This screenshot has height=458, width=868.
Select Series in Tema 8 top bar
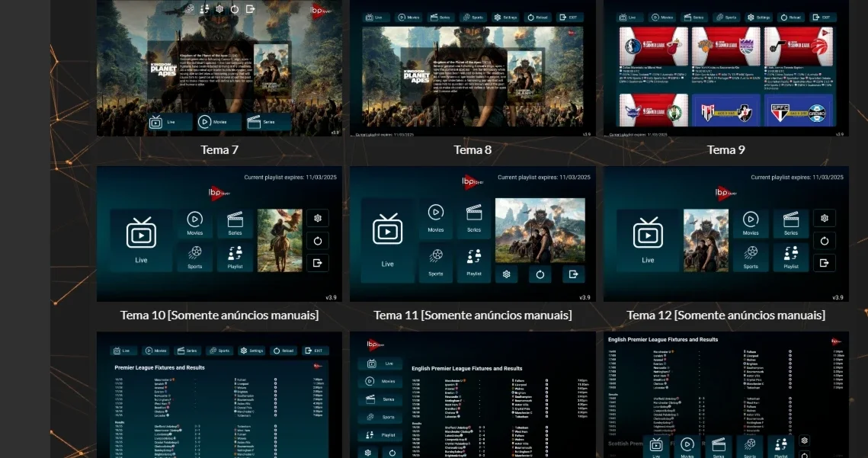click(441, 18)
